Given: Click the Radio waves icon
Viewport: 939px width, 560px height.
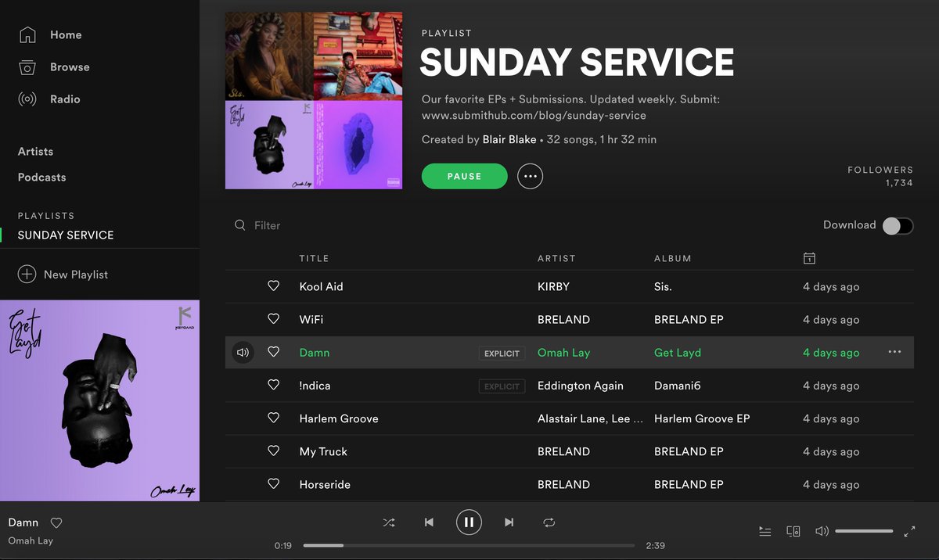Looking at the screenshot, I should [27, 99].
